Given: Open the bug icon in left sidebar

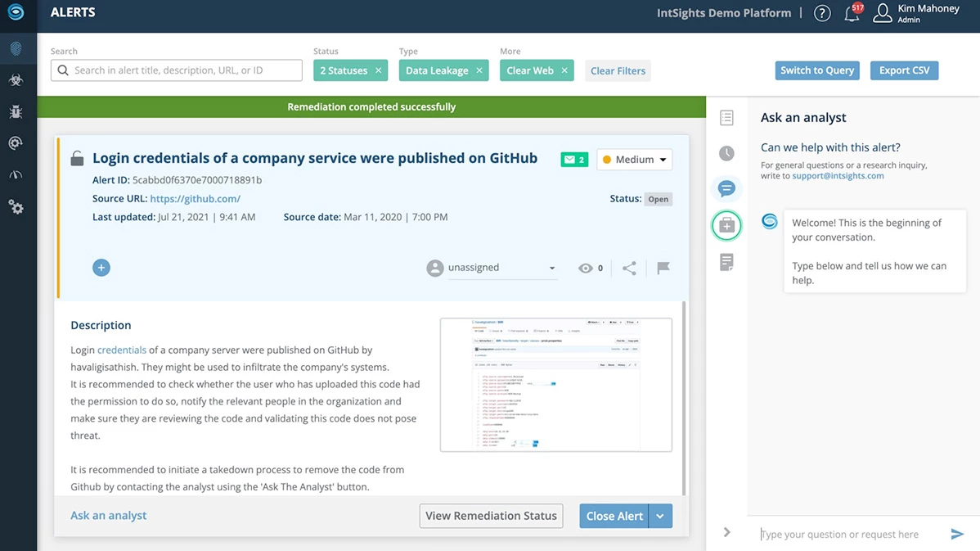Looking at the screenshot, I should point(16,111).
